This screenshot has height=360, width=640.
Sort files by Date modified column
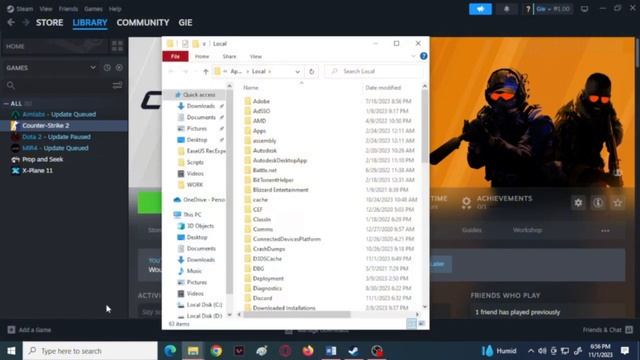pos(383,87)
